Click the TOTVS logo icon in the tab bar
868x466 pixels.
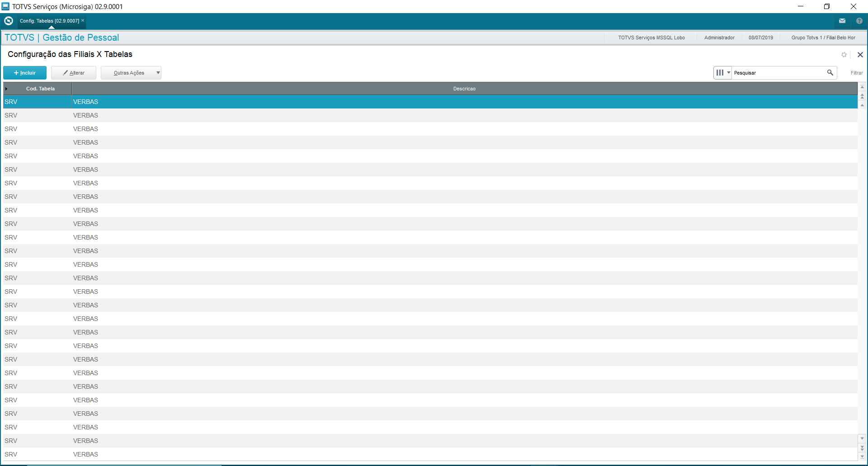(9, 21)
